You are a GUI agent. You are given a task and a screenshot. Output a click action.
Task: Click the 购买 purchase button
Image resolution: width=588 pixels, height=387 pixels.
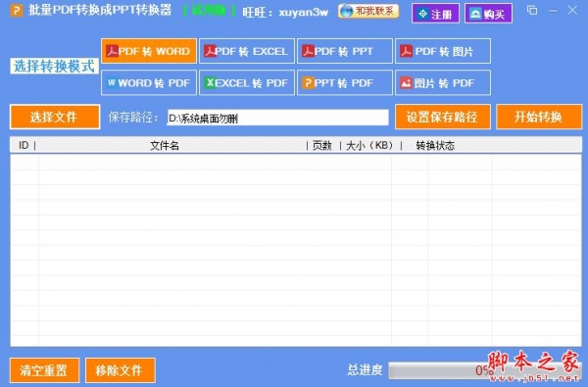(488, 14)
